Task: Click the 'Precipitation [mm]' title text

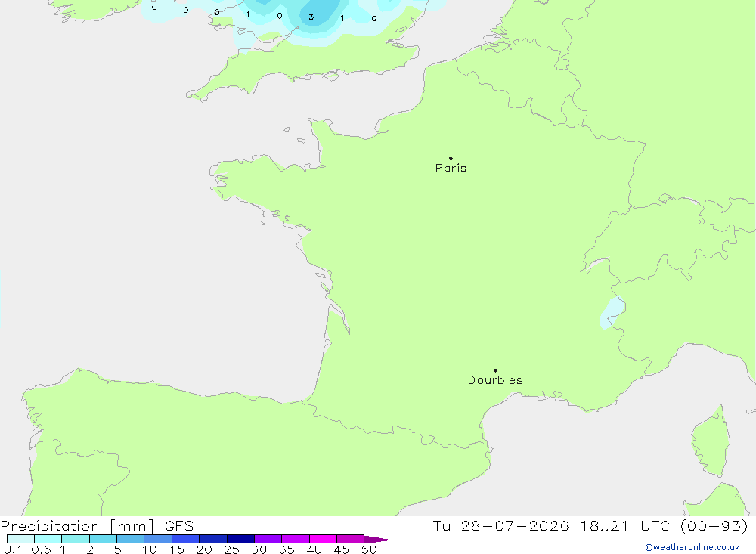Action: tap(78, 525)
